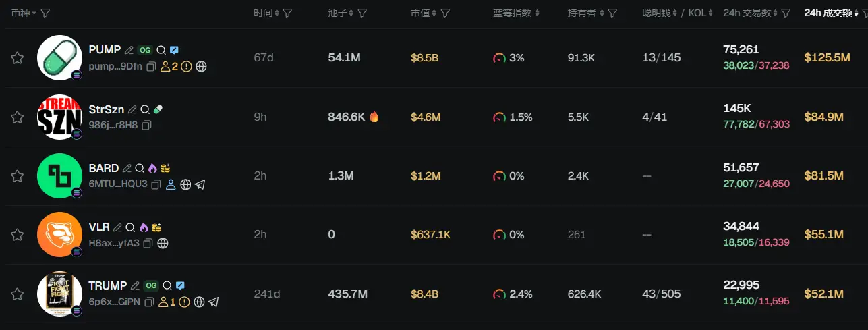Screen dimensions: 868x330
Task: Click the search icon beside TRUMP
Action: 167,286
